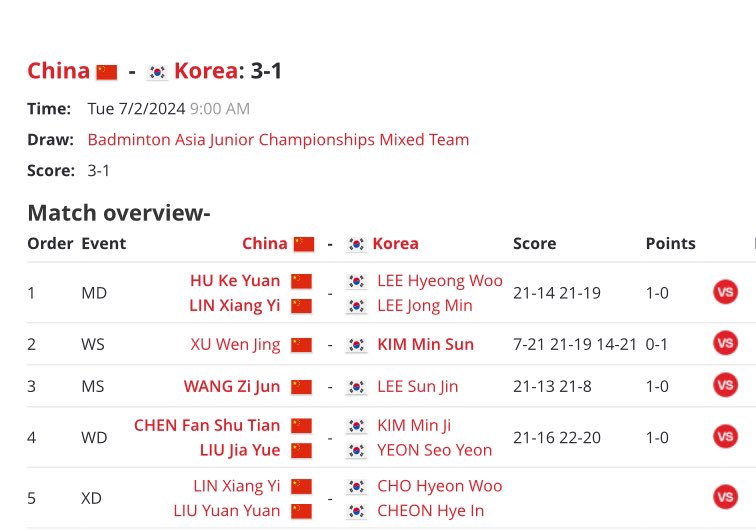Screen dimensions: 756x531
Task: Open player CHEN Fan Shu Tian's profile
Action: 207,425
